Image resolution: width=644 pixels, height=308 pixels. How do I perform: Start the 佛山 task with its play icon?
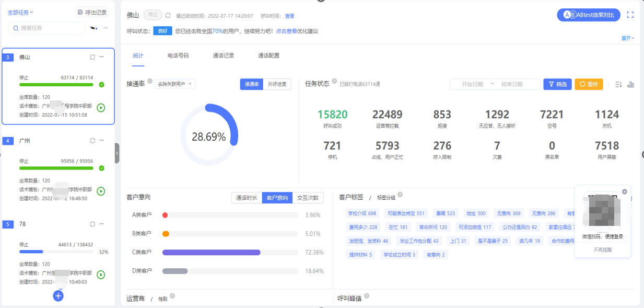pyautogui.click(x=101, y=108)
